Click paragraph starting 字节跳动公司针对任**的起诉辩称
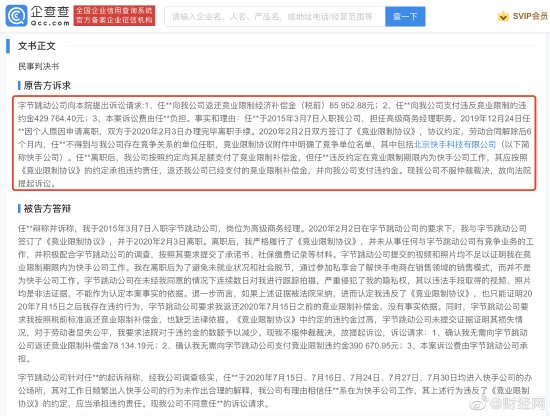Image resolution: width=550 pixels, height=416 pixels. coord(275,391)
